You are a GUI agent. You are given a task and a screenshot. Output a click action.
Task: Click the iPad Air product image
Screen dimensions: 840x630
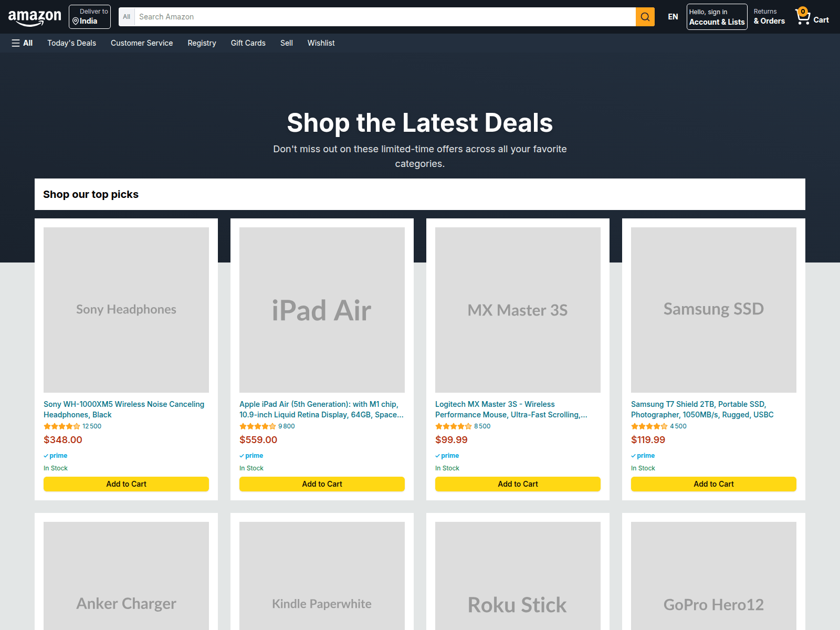tap(322, 310)
